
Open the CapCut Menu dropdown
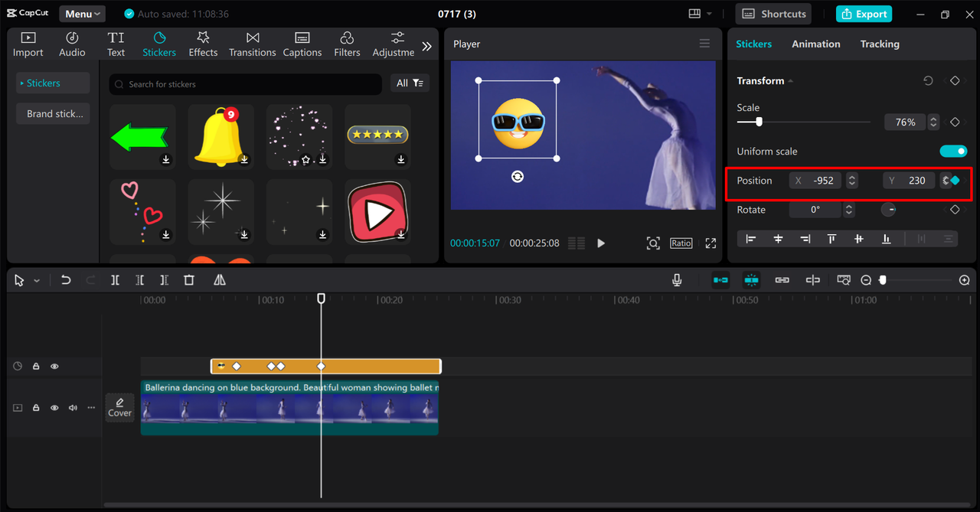pyautogui.click(x=82, y=14)
